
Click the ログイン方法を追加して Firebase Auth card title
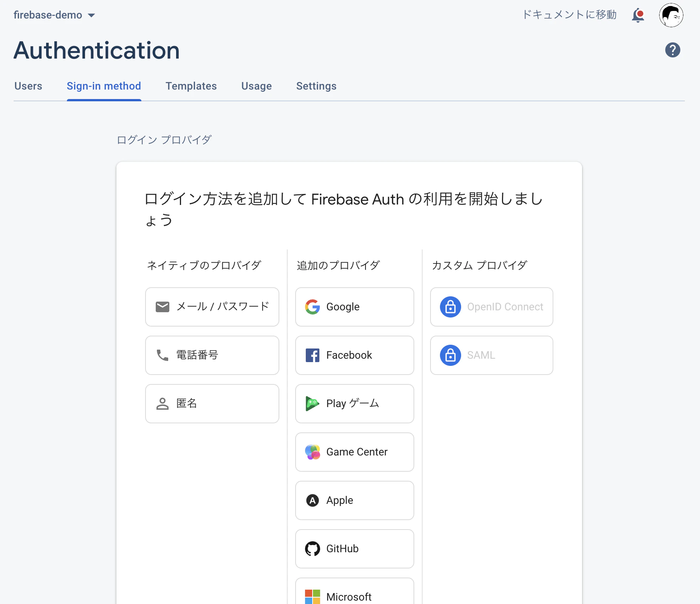(x=344, y=209)
